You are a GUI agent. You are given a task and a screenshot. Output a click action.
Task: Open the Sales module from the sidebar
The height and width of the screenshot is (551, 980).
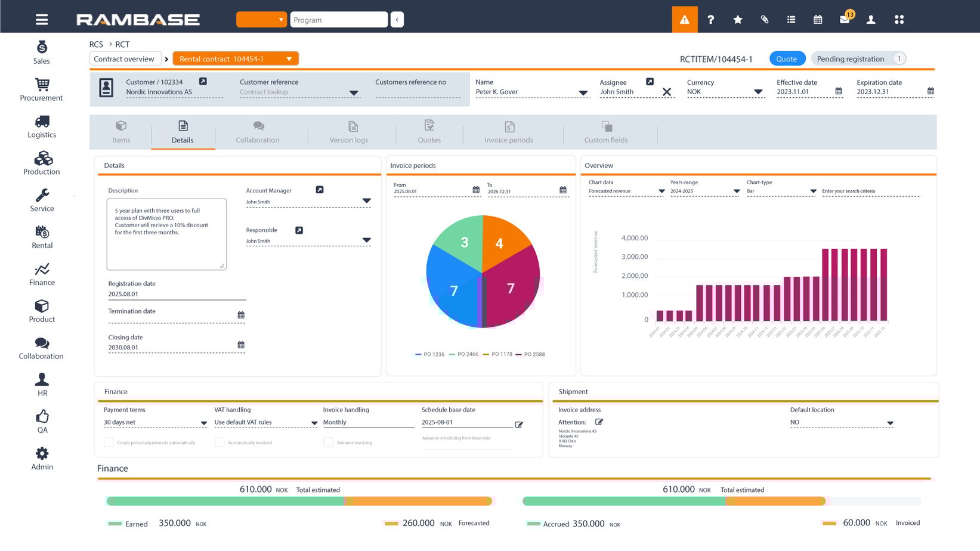click(x=41, y=52)
